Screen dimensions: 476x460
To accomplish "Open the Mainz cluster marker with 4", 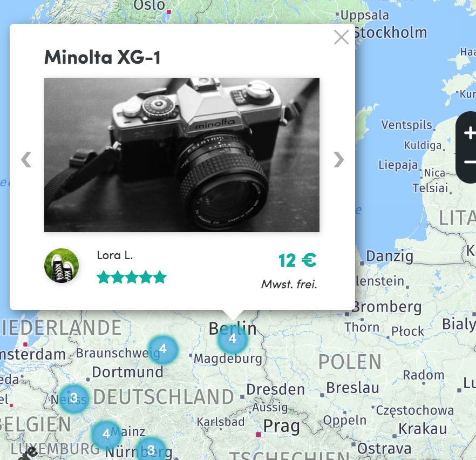I will pos(106,434).
